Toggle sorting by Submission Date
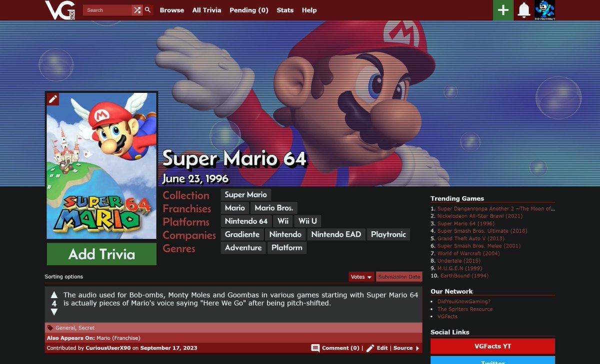Viewport: 600px width, 364px height. 399,277
